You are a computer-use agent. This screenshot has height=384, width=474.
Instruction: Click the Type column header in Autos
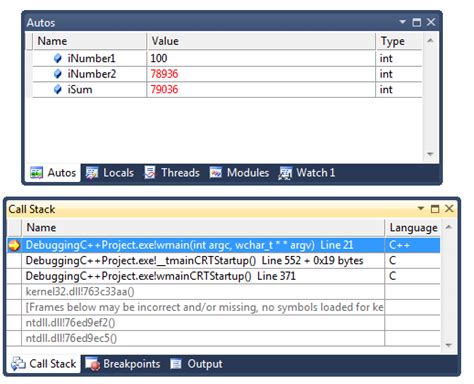(399, 41)
